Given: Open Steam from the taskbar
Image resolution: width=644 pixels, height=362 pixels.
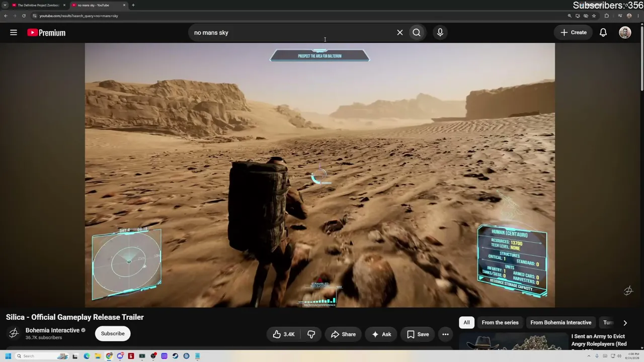Looking at the screenshot, I should point(175,356).
